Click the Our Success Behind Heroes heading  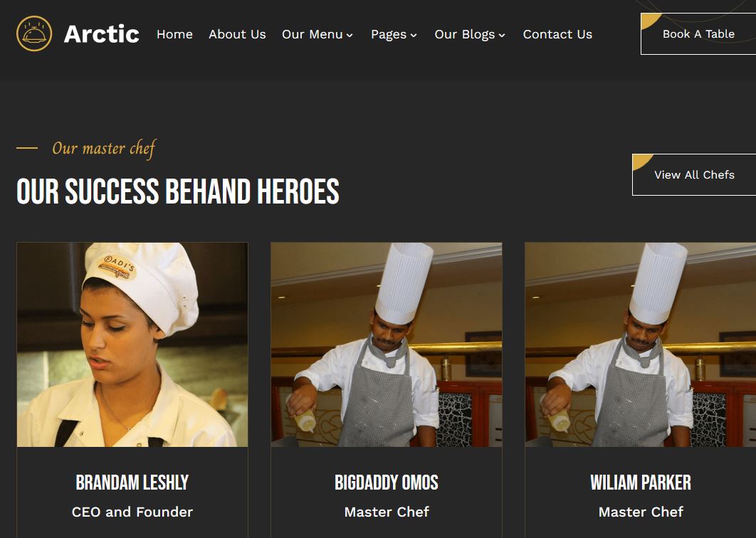(178, 191)
